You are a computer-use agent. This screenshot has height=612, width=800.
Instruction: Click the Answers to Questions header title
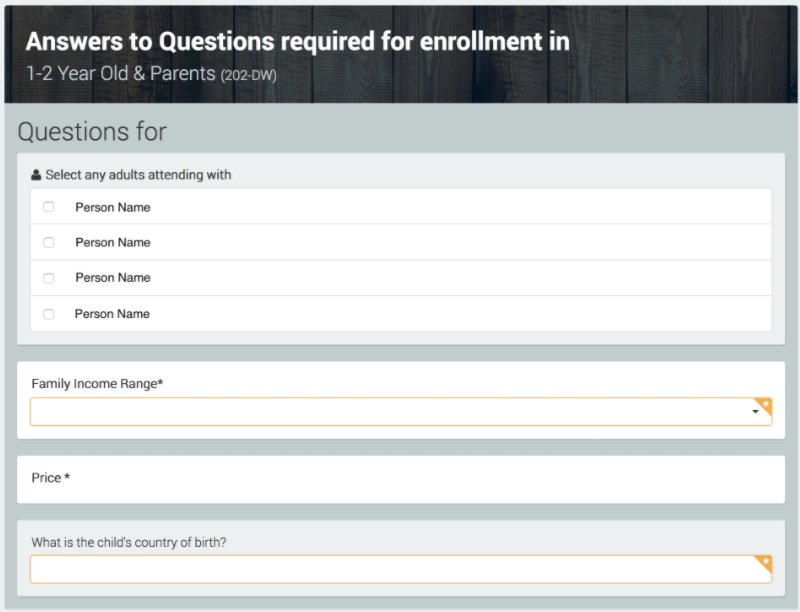[297, 41]
